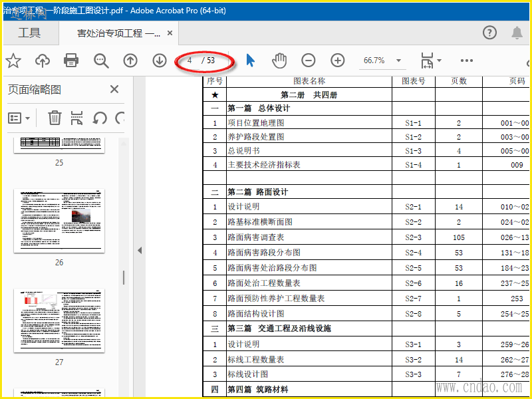Viewport: 532px width, 399px height.
Task: Click the 路面病害处治路段分布图 row text
Action: (272, 268)
